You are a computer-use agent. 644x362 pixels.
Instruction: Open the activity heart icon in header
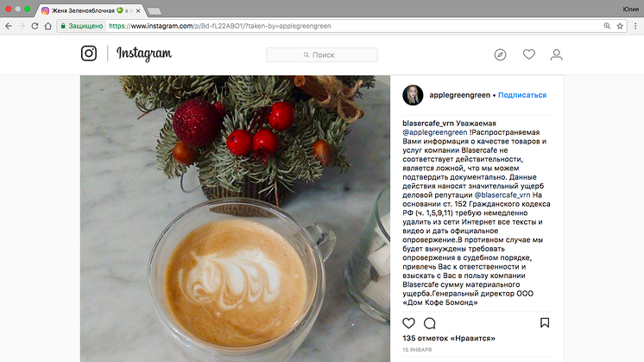point(528,54)
